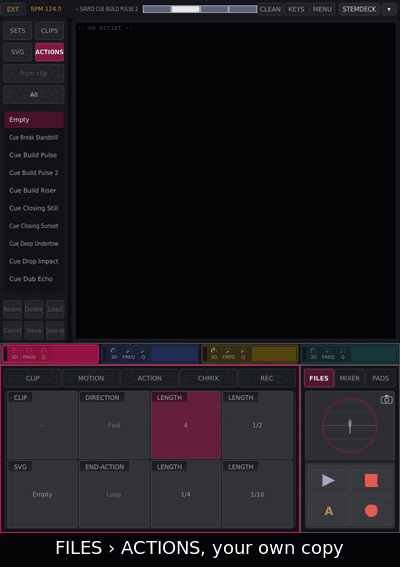Click the red record circle icon

(371, 511)
